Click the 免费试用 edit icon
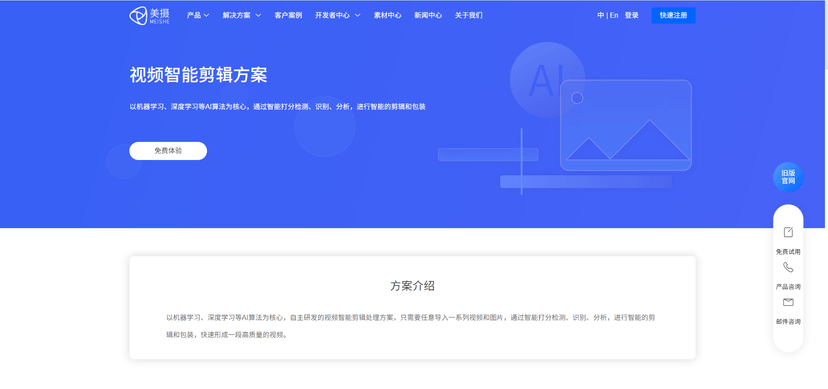828x389 pixels. point(788,232)
